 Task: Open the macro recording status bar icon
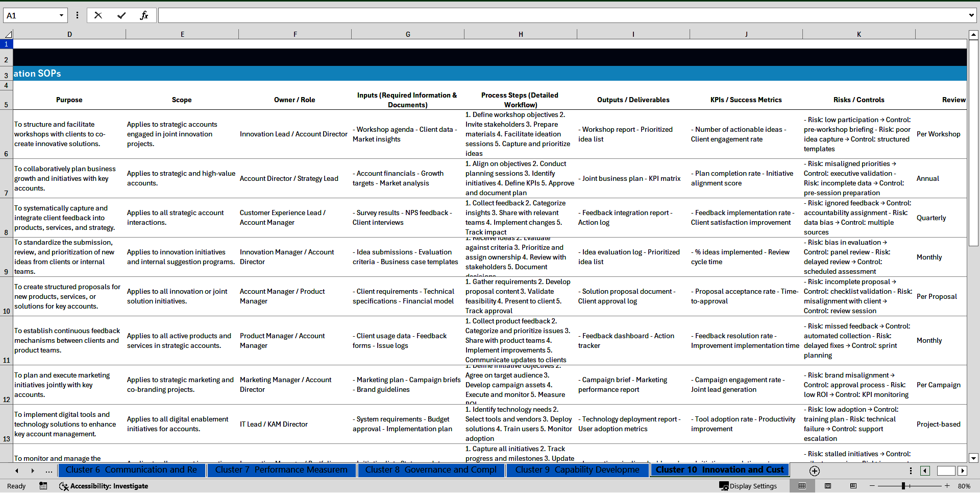click(x=43, y=486)
